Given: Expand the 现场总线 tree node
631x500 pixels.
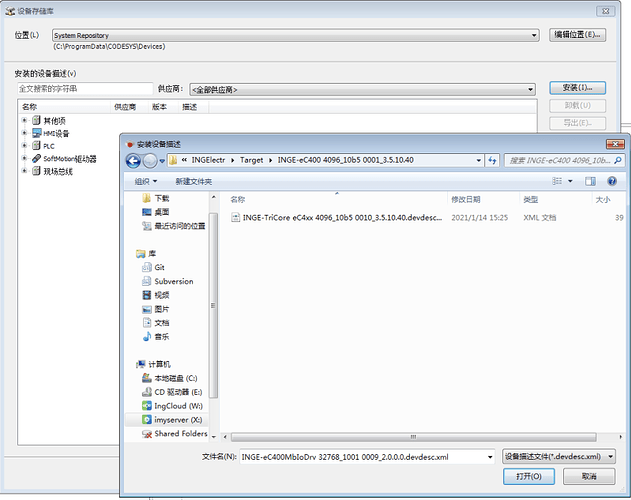Looking at the screenshot, I should tap(24, 171).
